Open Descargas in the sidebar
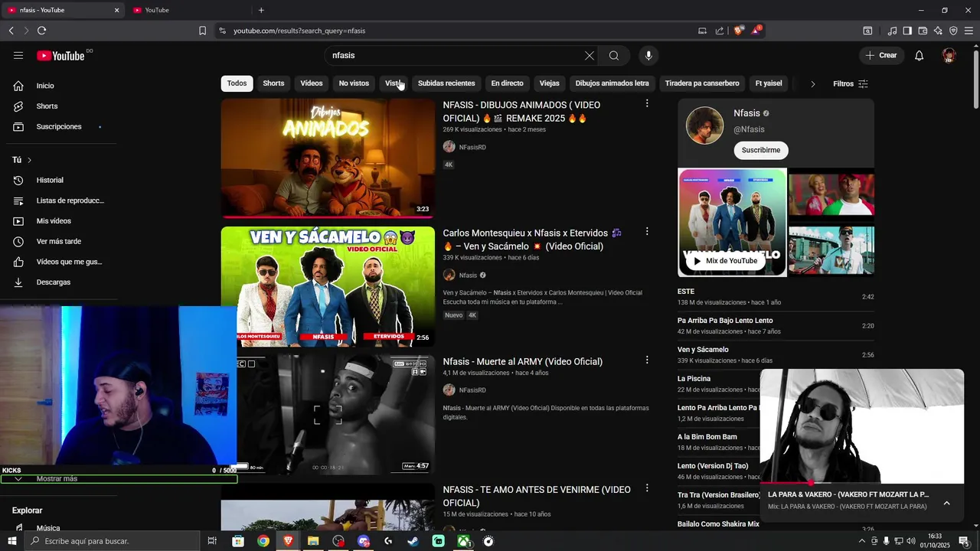This screenshot has height=551, width=980. pos(54,282)
